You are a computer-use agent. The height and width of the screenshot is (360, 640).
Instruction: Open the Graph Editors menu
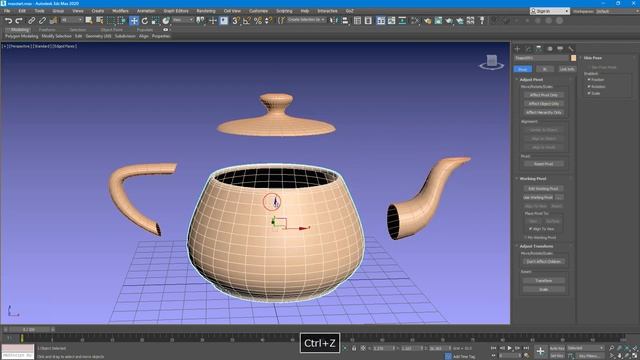[x=176, y=11]
